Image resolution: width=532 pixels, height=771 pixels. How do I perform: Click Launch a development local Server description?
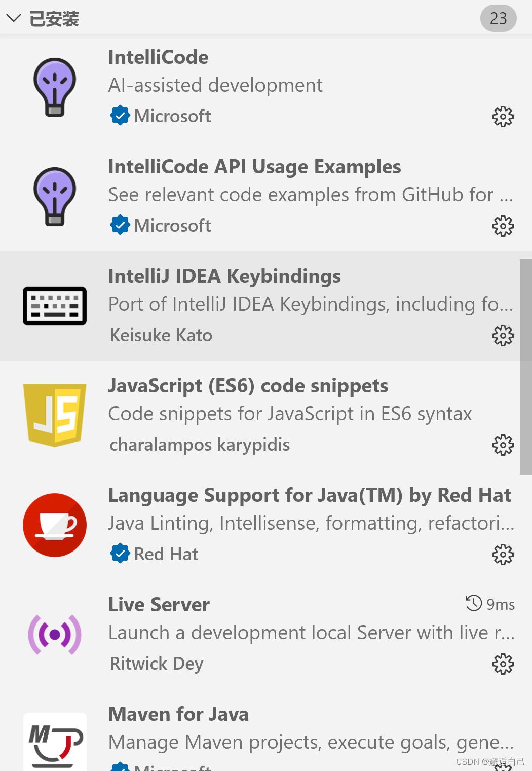pos(311,633)
